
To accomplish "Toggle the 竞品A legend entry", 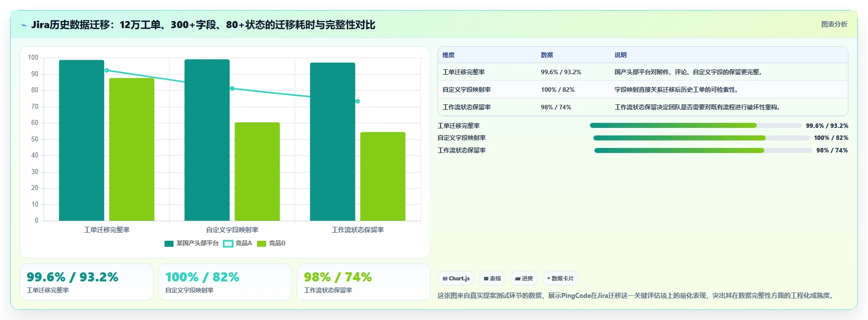I will point(238,243).
